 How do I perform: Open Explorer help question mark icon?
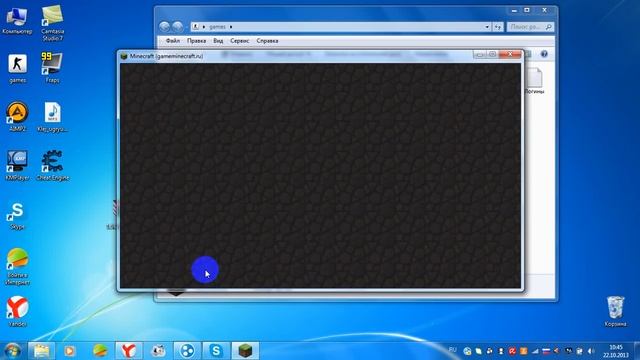(x=544, y=54)
